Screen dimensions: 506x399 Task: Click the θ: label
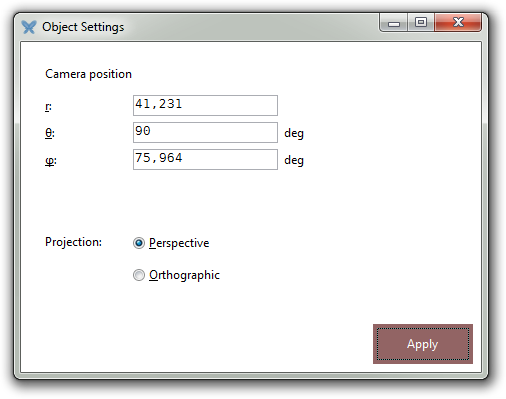point(50,133)
